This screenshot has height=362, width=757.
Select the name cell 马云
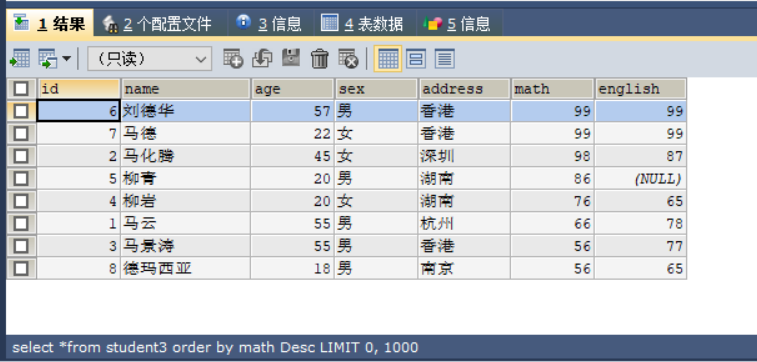[186, 223]
